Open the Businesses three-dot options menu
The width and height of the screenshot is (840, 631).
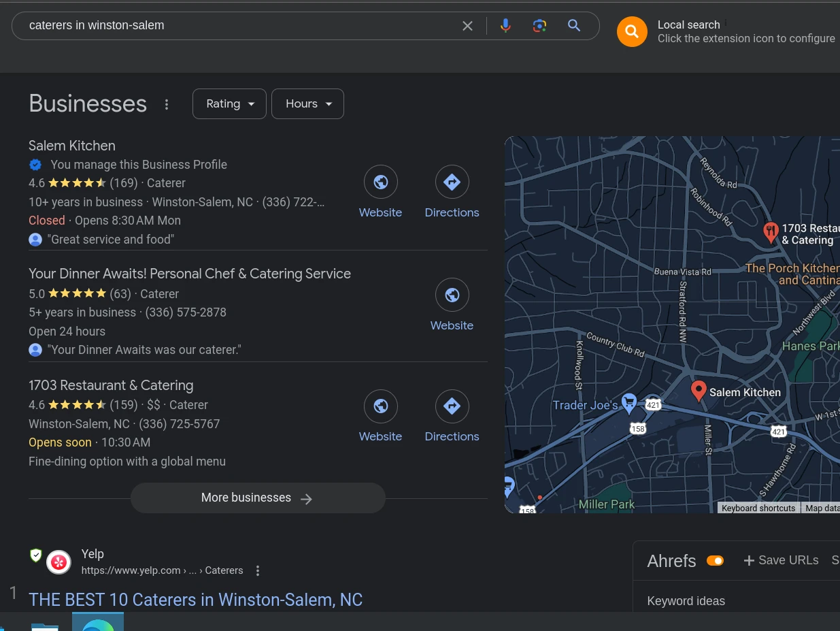pos(167,104)
